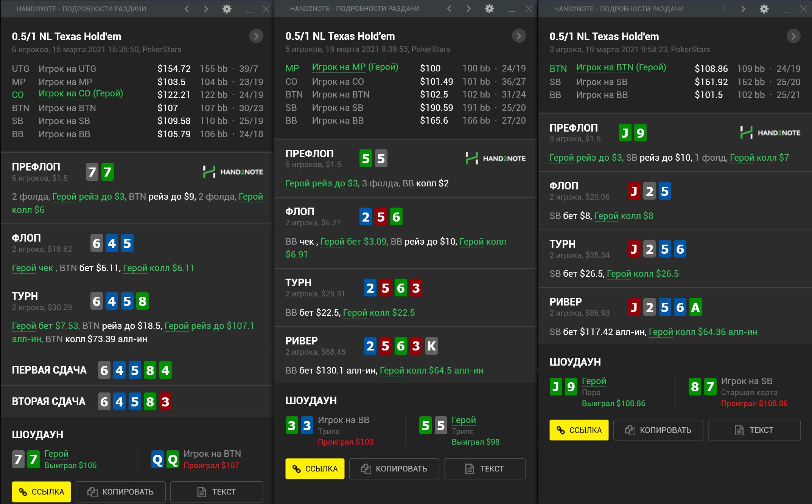Click Текст button in middle window
The image size is (812, 504).
coord(485,468)
